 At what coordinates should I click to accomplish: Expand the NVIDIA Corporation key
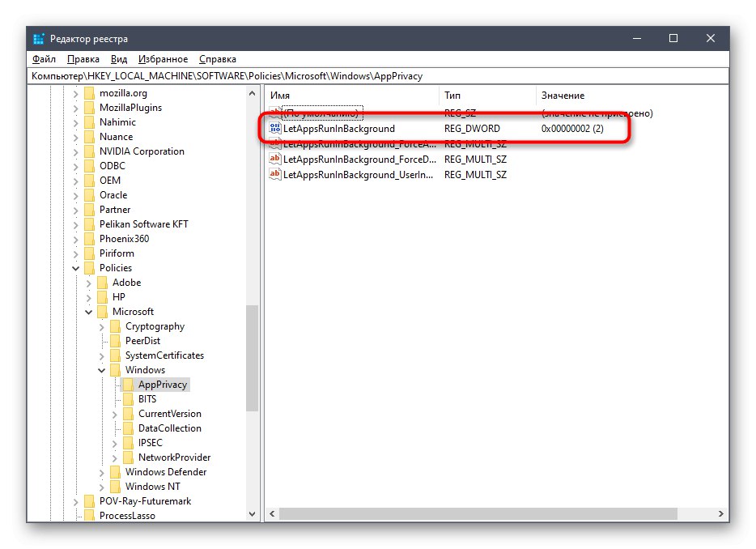(76, 152)
